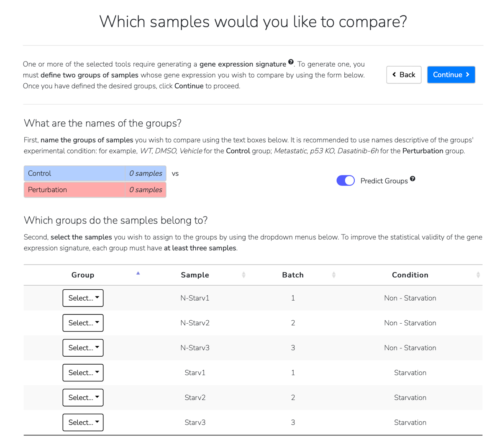
Task: Edit the Perturbation group name field
Action: [74, 190]
